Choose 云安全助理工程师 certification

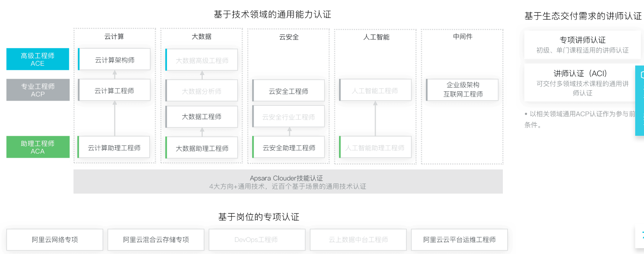(x=288, y=147)
